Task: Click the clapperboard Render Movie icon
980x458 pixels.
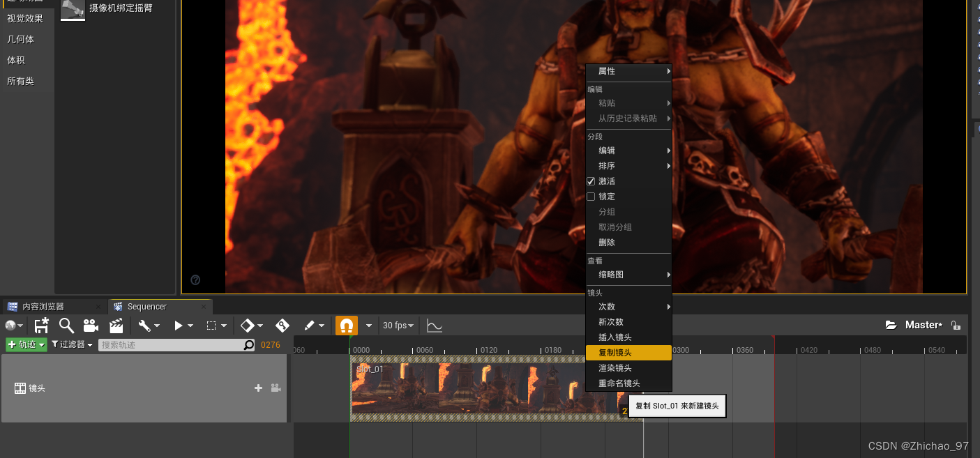Action: point(116,326)
